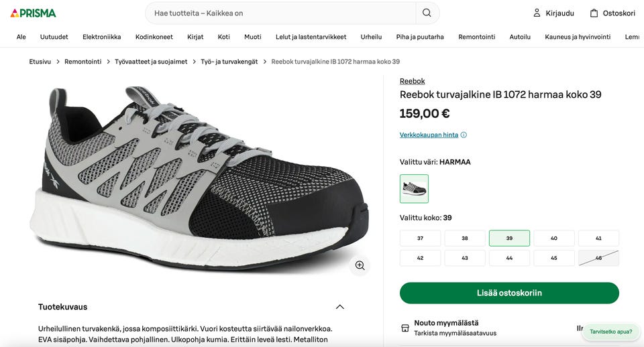Select the HARMAA color swatch
This screenshot has width=644, height=347.
point(414,189)
